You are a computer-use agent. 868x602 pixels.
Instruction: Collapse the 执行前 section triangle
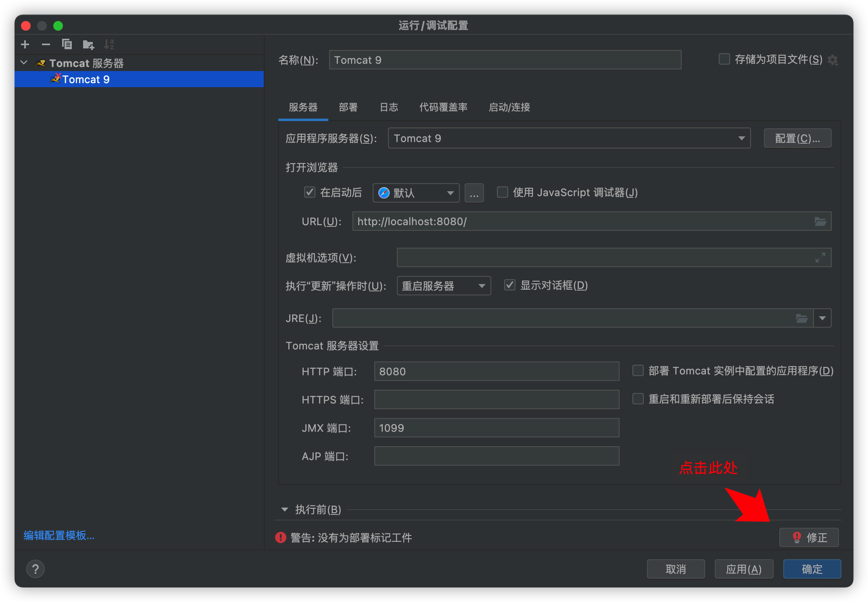285,510
